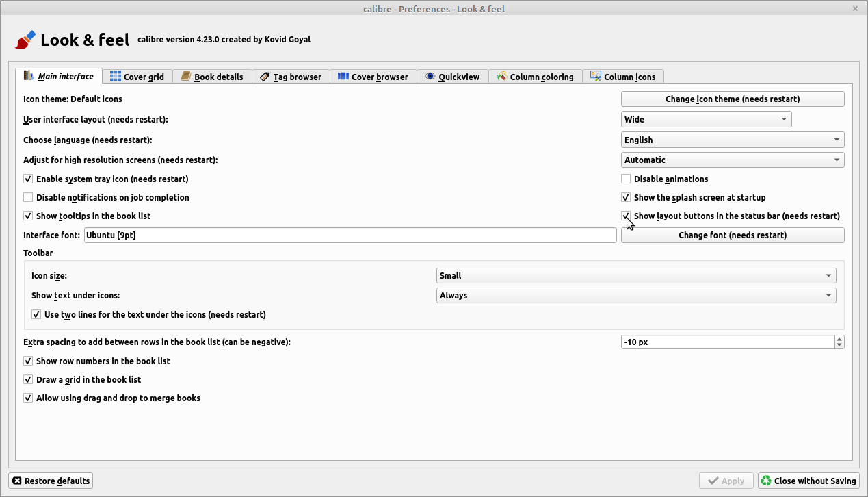Toggle Show row numbers in the book list
The width and height of the screenshot is (868, 497).
28,361
